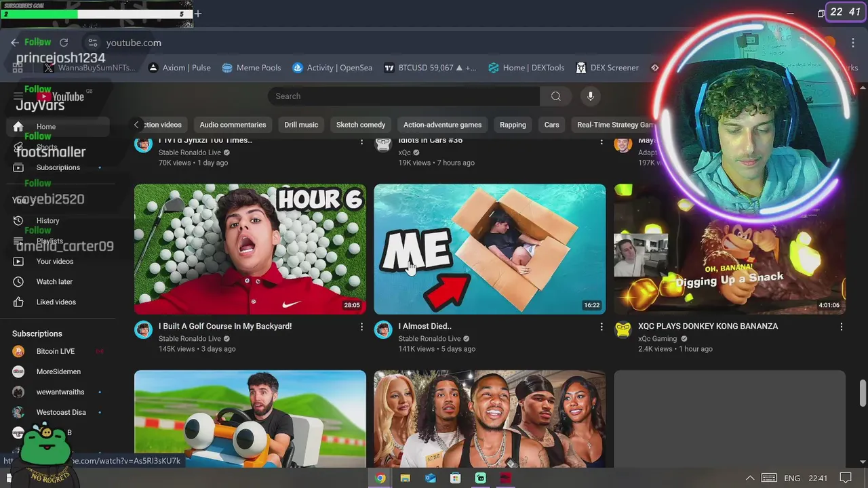Reload the YouTube page

point(64,42)
